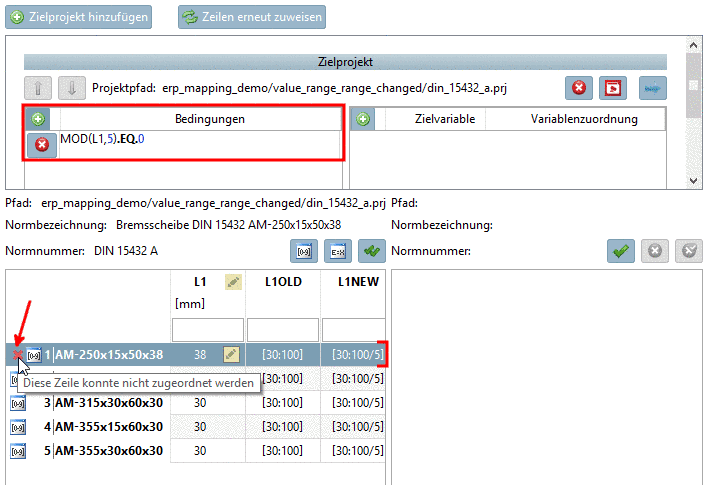Viewport: 708px width, 485px height.
Task: Click the Zielprojekt hinzufügen button
Action: 79,17
